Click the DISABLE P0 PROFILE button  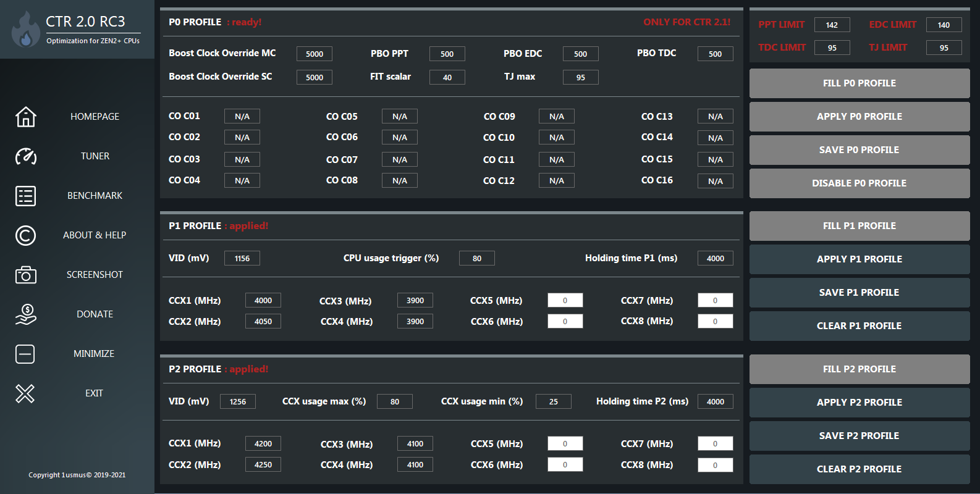coord(860,183)
